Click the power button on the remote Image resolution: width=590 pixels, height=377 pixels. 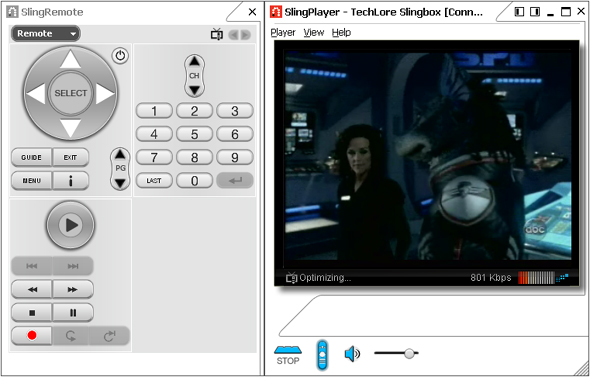pos(120,56)
